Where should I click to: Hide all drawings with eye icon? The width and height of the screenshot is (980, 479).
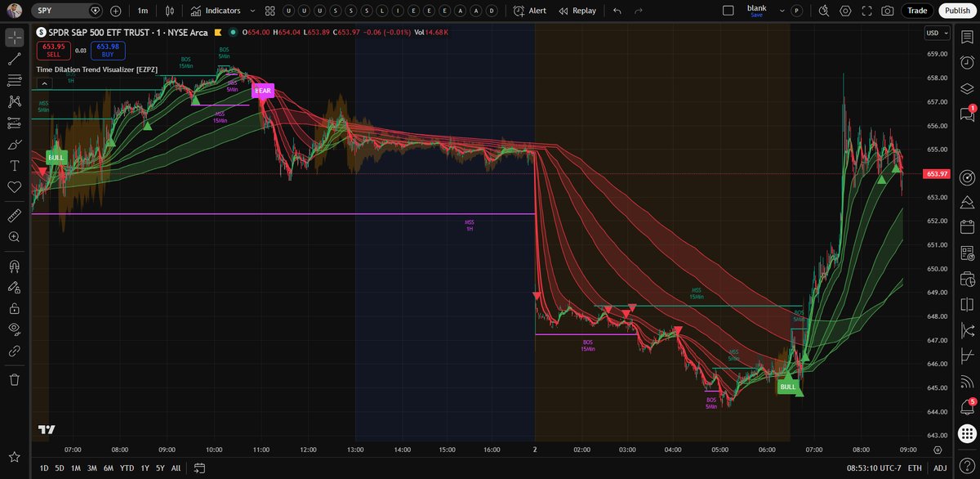(14, 329)
